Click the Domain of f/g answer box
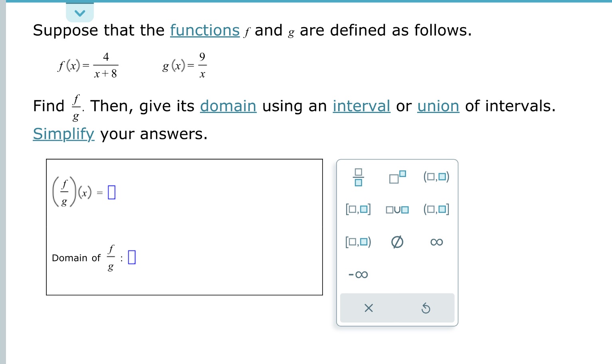The height and width of the screenshot is (364, 612). coord(131,257)
